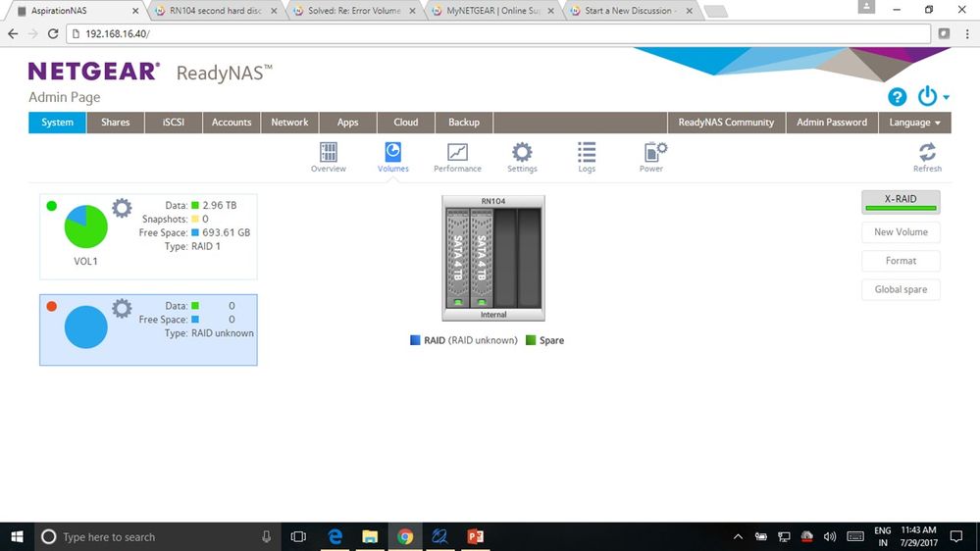Switch to the Accounts tab
The height and width of the screenshot is (551, 980).
[x=232, y=123]
